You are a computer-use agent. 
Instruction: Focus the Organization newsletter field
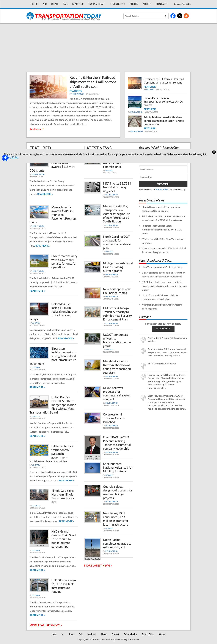[x=163, y=177]
